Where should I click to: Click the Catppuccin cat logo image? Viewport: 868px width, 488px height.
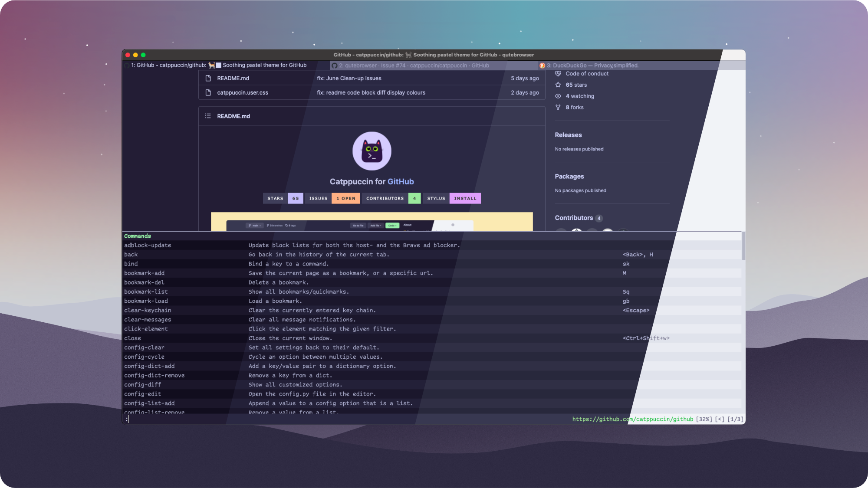coord(372,151)
